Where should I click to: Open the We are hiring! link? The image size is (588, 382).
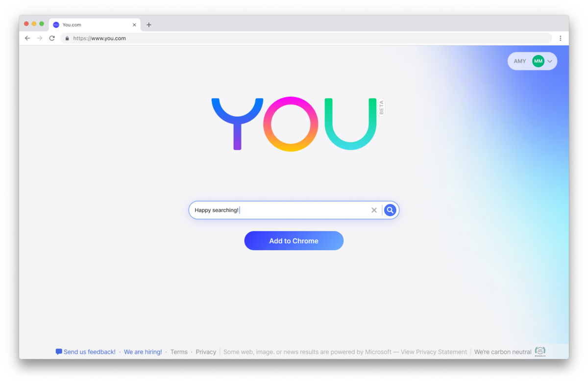[143, 352]
